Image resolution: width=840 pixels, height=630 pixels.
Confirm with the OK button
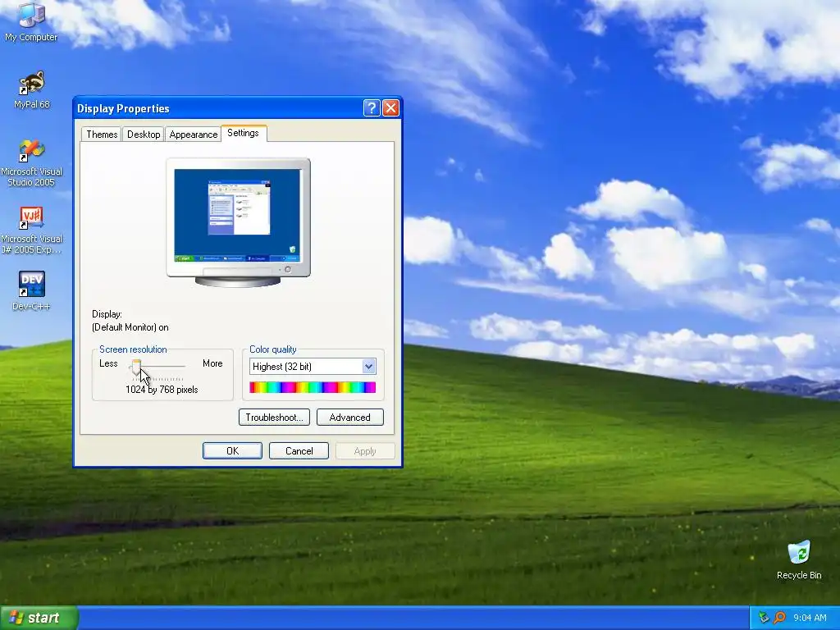[x=232, y=451]
